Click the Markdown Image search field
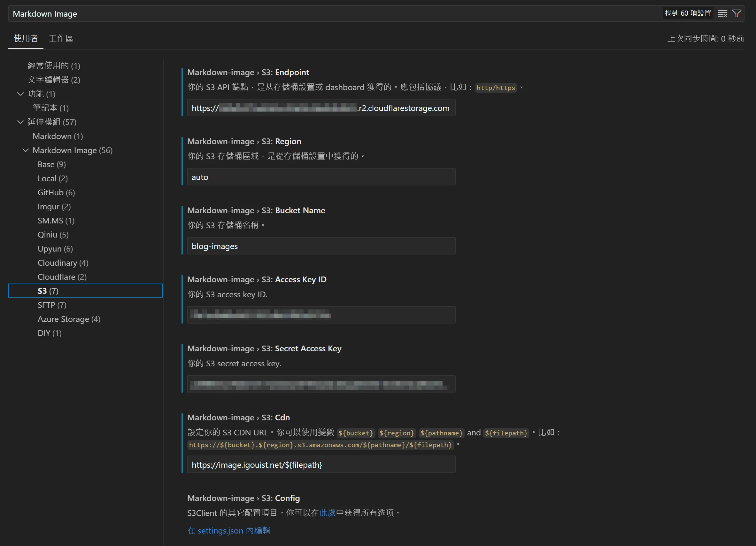Image resolution: width=756 pixels, height=546 pixels. tap(333, 14)
